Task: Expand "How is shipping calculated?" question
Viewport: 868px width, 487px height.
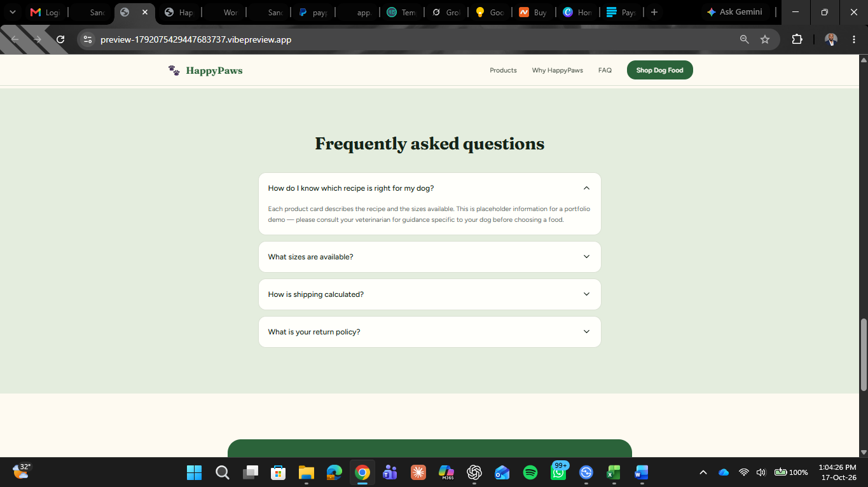Action: pos(430,294)
